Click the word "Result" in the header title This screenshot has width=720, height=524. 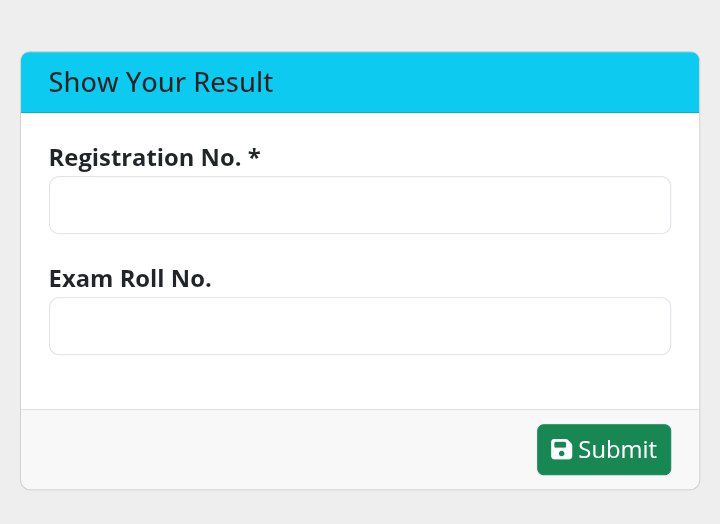click(239, 82)
